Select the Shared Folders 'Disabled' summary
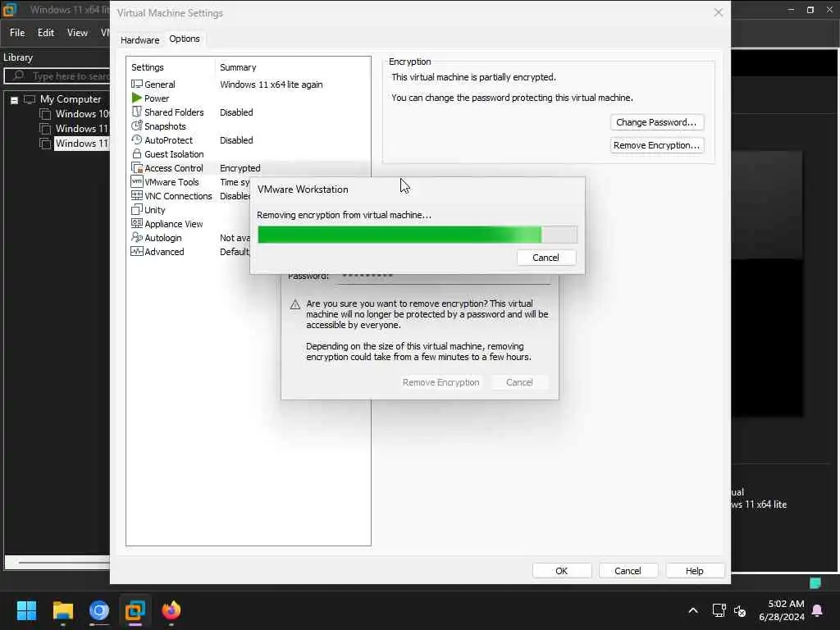Screen dimensions: 840x630 click(x=236, y=112)
